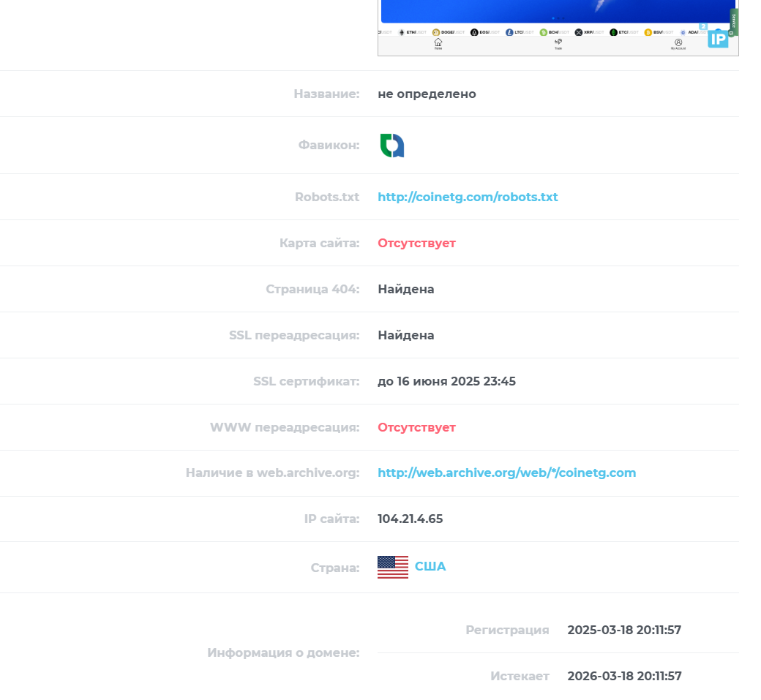Select the first carousel dot in preview

pos(553,18)
